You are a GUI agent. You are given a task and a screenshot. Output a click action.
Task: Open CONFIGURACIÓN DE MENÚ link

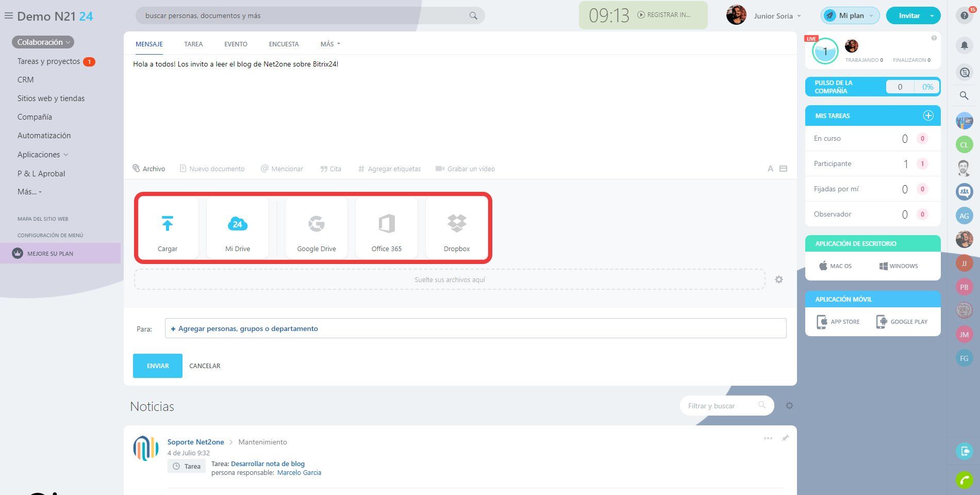(50, 235)
